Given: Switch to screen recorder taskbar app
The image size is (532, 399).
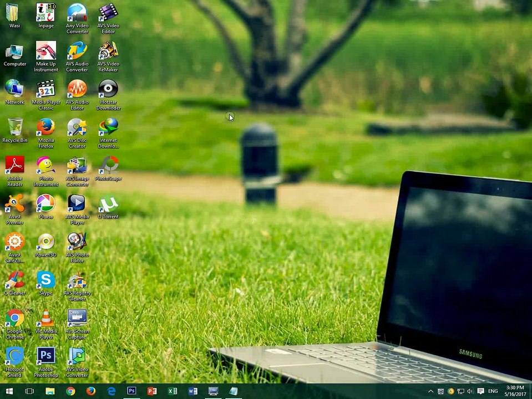Looking at the screenshot, I should 213,391.
